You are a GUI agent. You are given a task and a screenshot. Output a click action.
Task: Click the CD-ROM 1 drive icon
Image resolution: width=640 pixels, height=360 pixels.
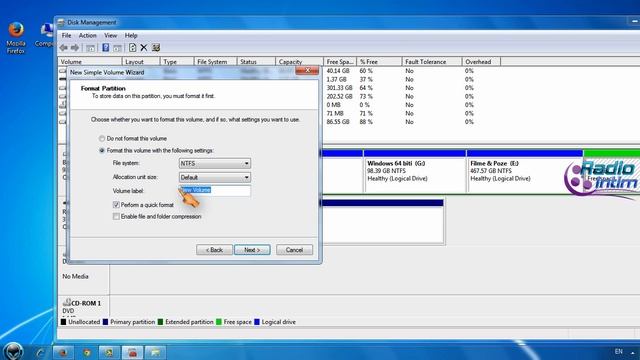pos(66,302)
